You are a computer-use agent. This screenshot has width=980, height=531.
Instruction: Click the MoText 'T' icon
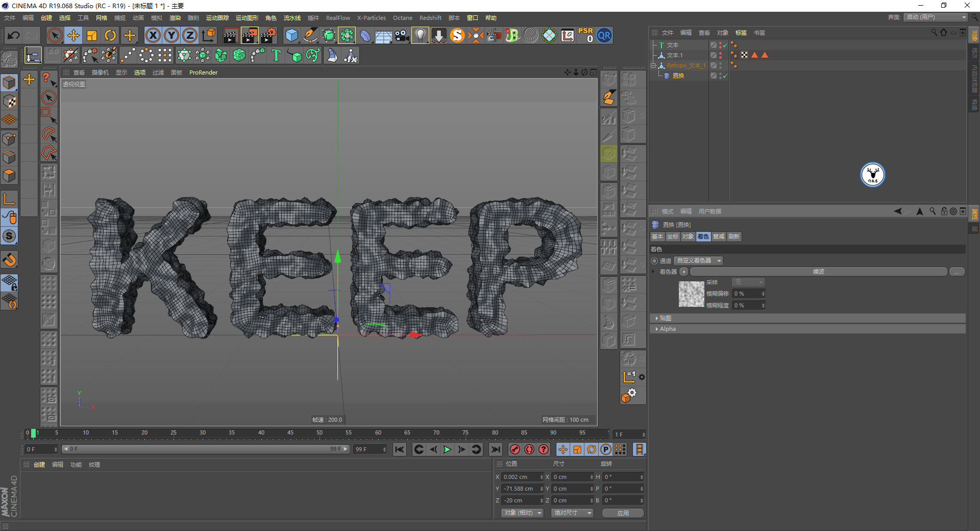tap(276, 55)
